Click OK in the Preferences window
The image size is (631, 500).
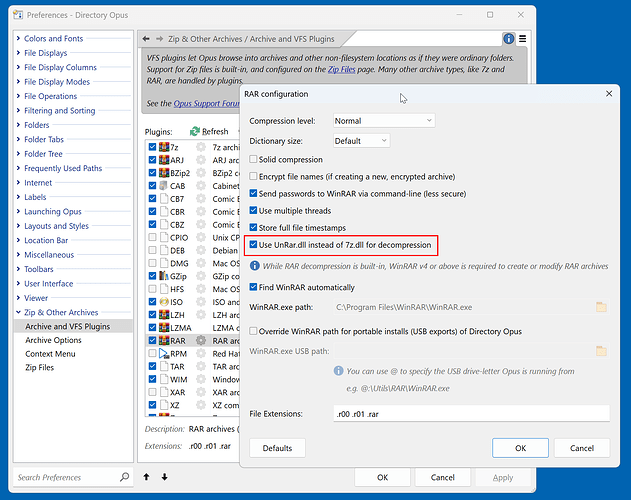pyautogui.click(x=382, y=477)
